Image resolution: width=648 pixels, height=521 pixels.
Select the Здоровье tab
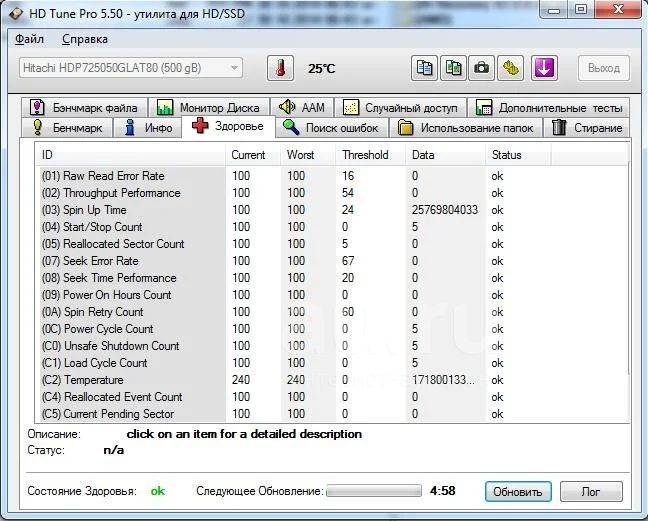[228, 126]
